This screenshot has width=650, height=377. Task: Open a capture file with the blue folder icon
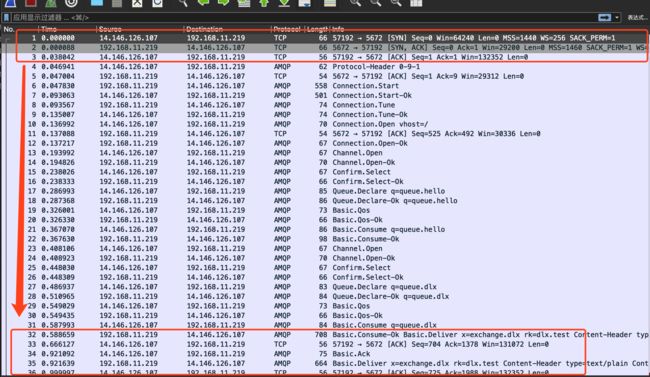click(97, 3)
